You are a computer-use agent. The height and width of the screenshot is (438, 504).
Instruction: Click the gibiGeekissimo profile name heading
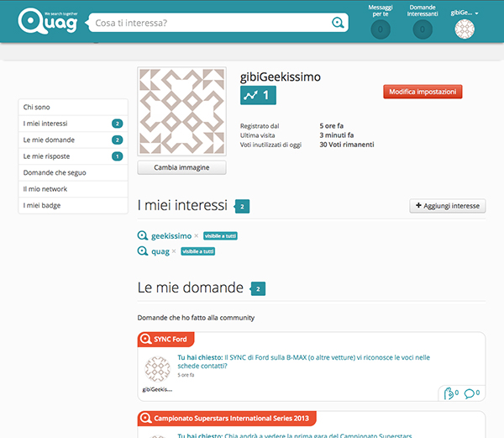point(281,77)
